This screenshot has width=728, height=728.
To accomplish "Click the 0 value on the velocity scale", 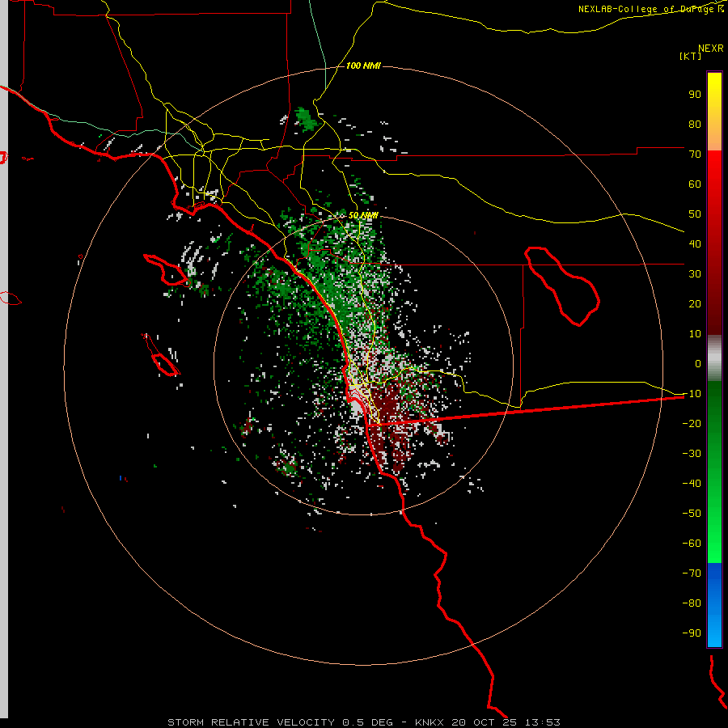I will coord(698,363).
